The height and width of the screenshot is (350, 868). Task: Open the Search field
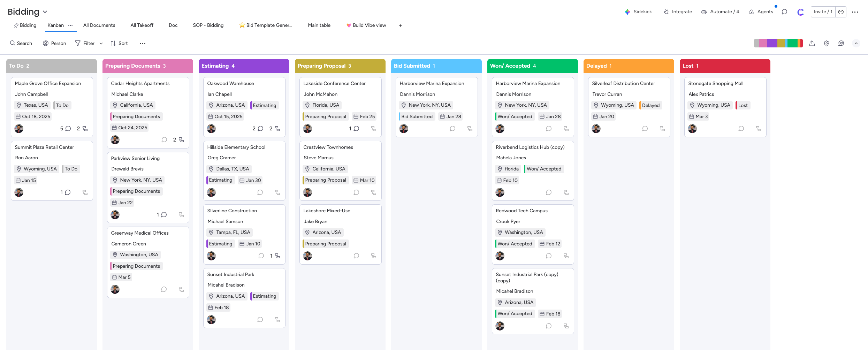tap(21, 43)
